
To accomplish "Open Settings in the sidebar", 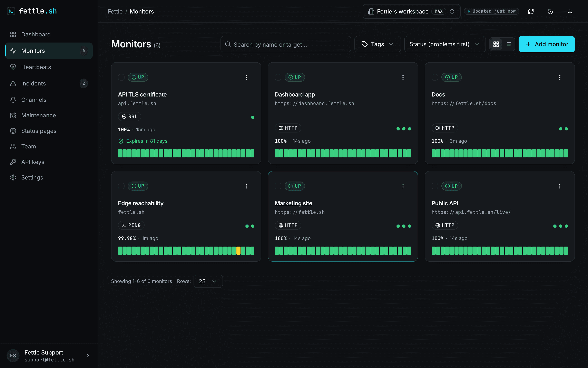I will click(x=49, y=178).
